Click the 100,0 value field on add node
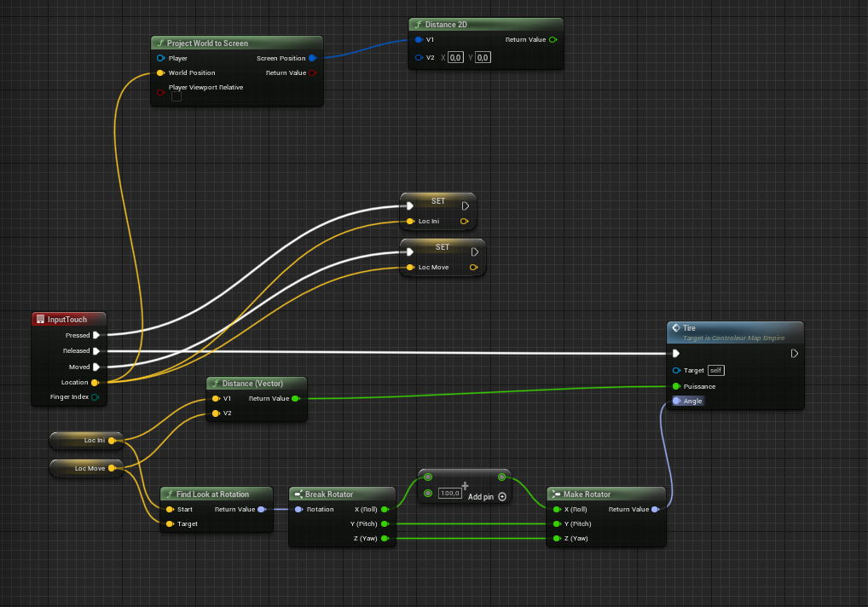This screenshot has height=607, width=868. point(449,494)
